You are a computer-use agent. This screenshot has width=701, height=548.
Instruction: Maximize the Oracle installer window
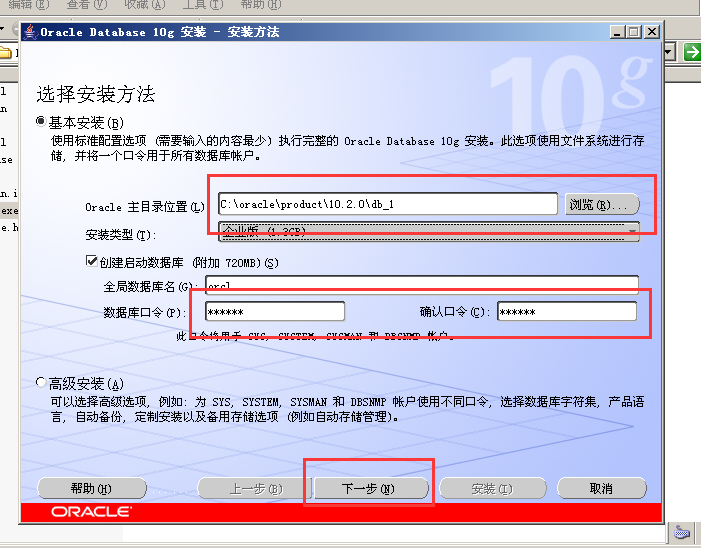point(634,32)
